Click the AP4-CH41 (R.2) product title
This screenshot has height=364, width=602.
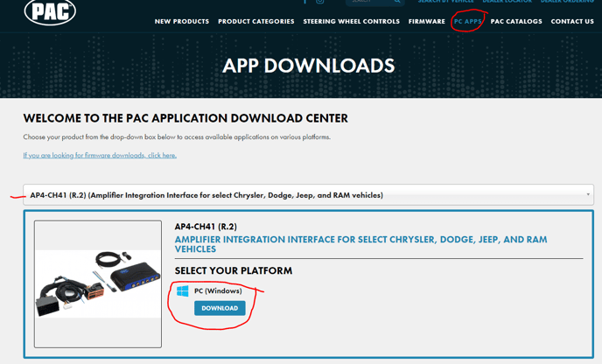(x=206, y=227)
